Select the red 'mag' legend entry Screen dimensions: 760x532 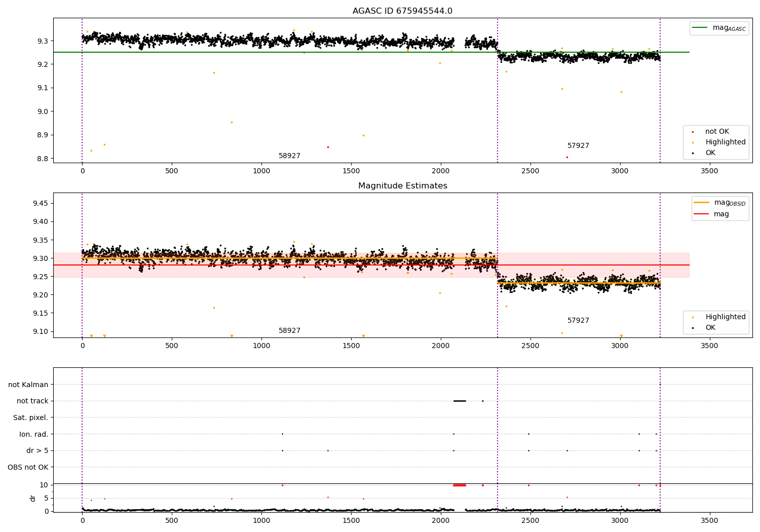pyautogui.click(x=712, y=214)
